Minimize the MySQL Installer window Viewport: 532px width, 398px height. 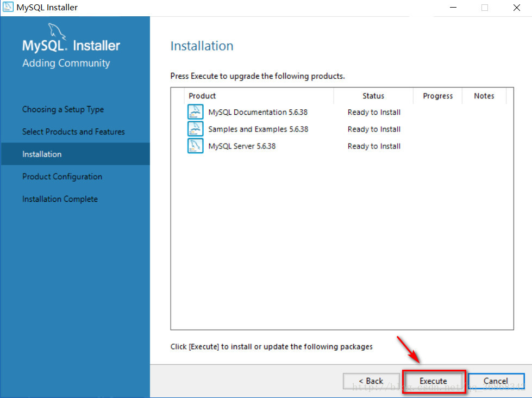click(453, 8)
